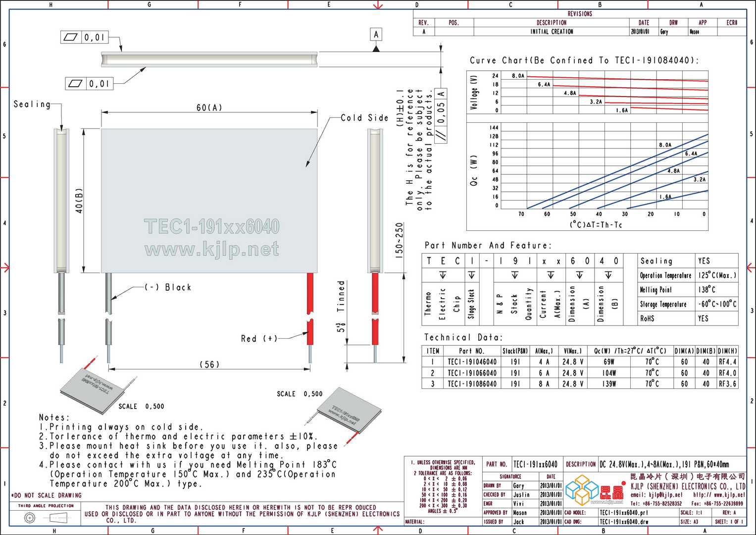Viewport: 756px width, 535px height.
Task: Click the Thermo Electric Chip legend text
Action: [442, 303]
